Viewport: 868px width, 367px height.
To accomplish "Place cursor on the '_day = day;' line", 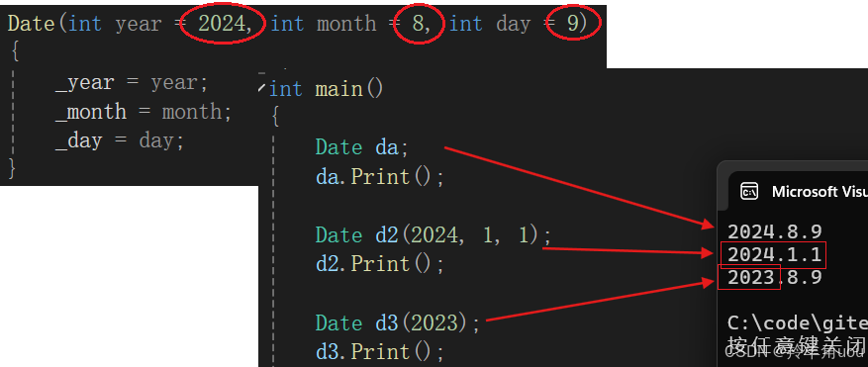I will click(119, 141).
